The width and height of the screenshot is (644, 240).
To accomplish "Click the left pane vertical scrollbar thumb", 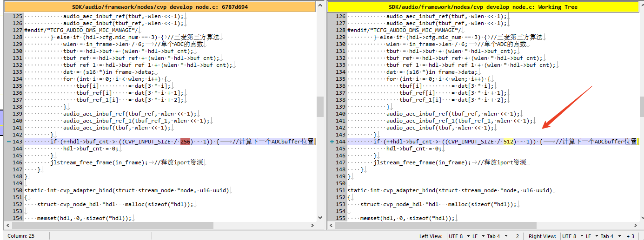I will [x=320, y=107].
